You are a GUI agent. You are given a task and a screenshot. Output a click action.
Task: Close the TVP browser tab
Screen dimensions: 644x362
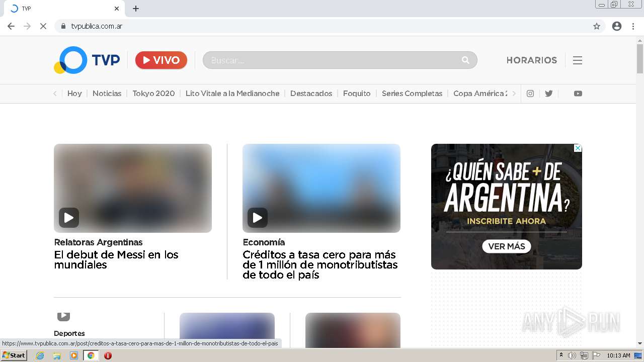coord(117,9)
